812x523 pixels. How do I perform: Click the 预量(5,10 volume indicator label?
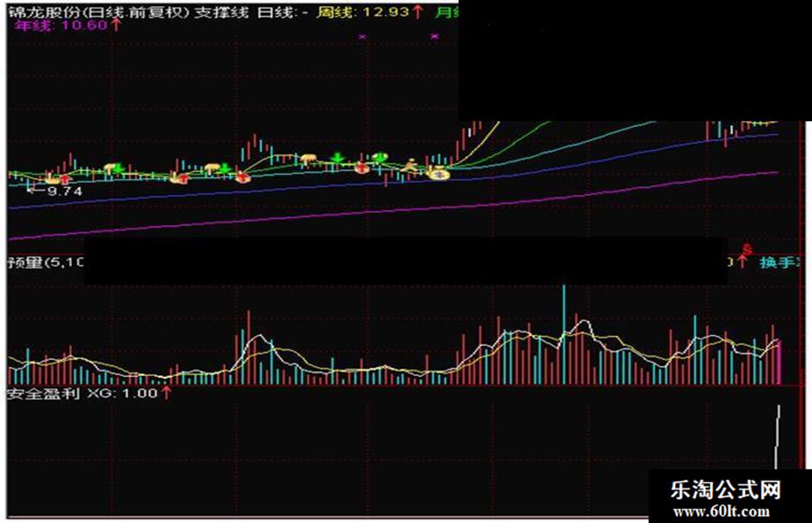click(x=46, y=263)
